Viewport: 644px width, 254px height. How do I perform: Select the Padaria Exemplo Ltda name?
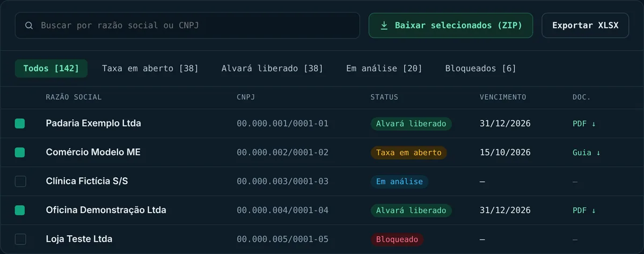point(93,123)
